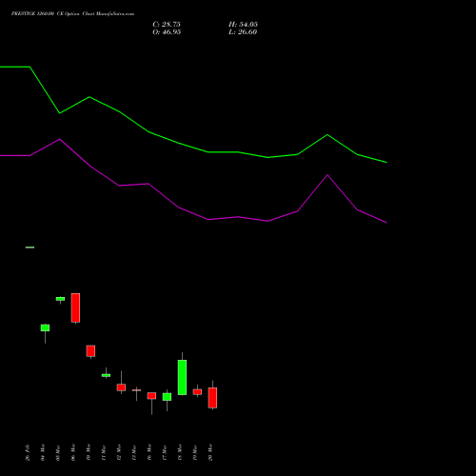Click the flat green dash mark for 28 Feb

[30, 248]
